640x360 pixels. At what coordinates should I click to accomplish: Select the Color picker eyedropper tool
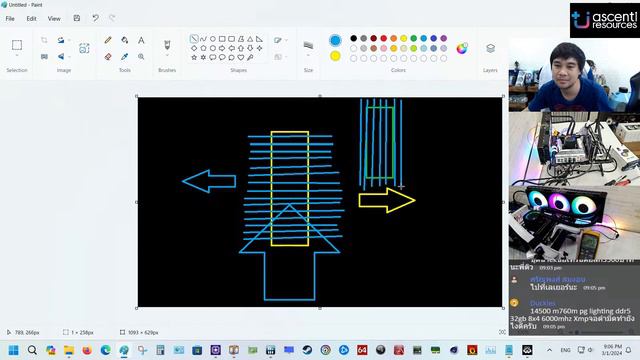(x=124, y=57)
